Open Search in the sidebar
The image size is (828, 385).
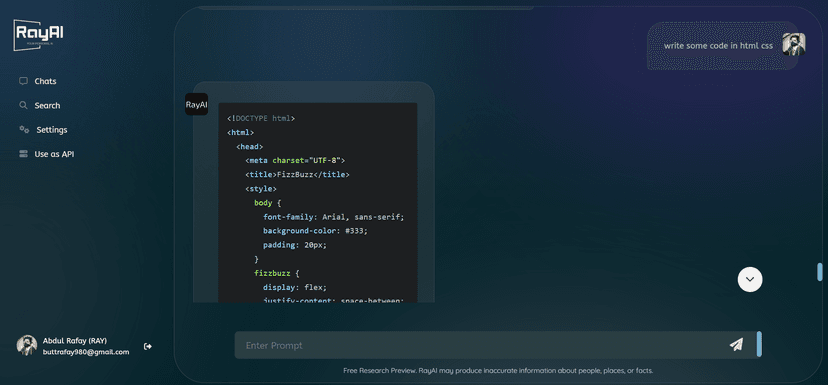click(x=47, y=106)
